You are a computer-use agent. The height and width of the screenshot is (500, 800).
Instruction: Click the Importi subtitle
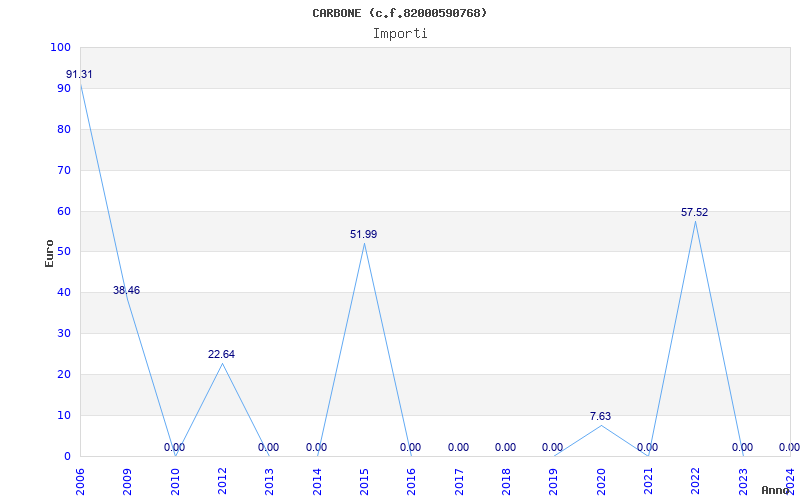400,34
